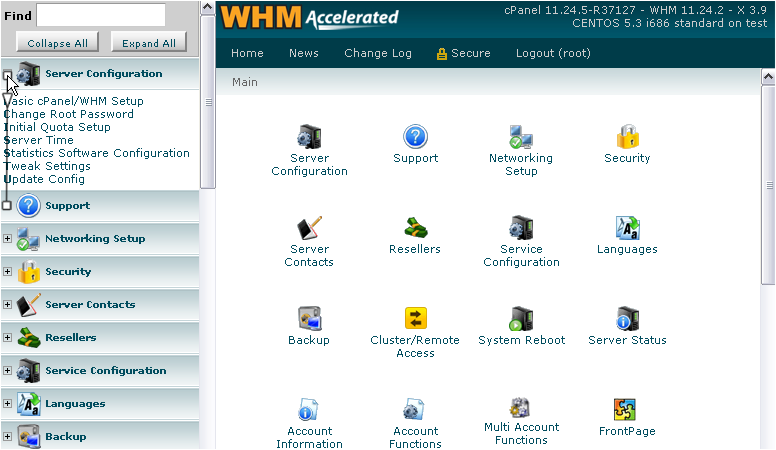Click the Resellers icon in sidebar
This screenshot has width=776, height=450.
tap(28, 338)
